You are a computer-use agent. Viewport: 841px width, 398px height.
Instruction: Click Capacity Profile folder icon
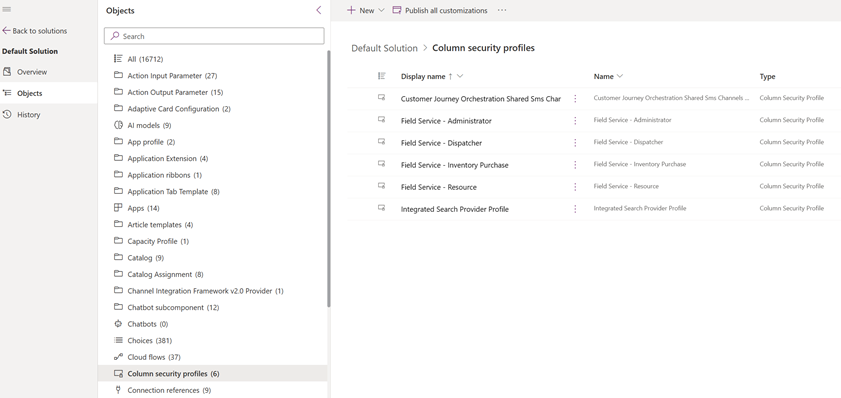pyautogui.click(x=119, y=241)
